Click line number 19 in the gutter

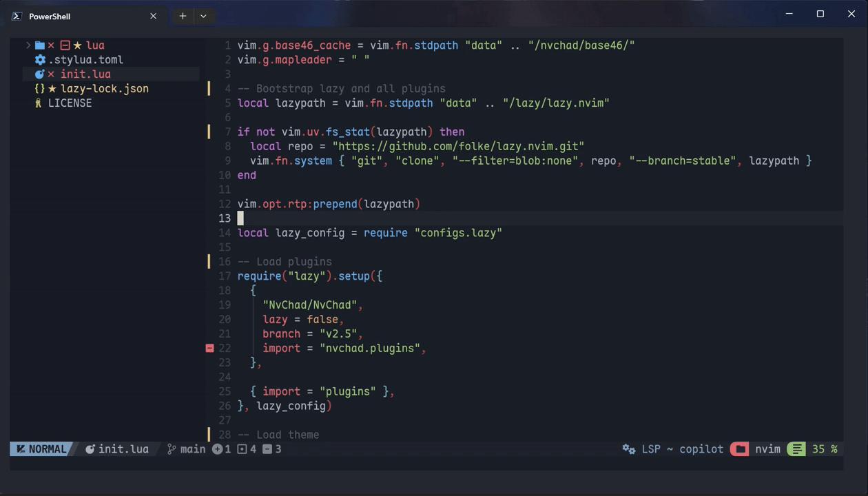pos(225,304)
